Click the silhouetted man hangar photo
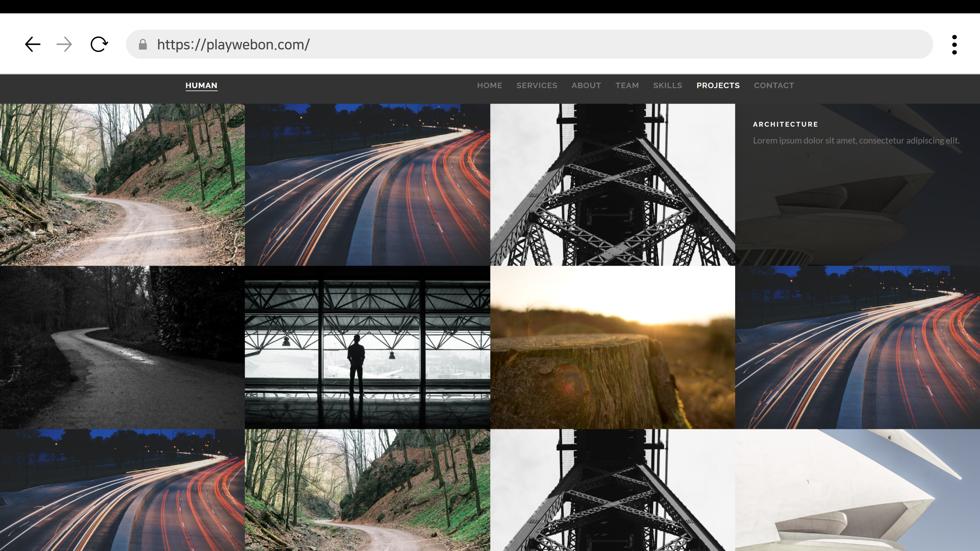 tap(367, 347)
